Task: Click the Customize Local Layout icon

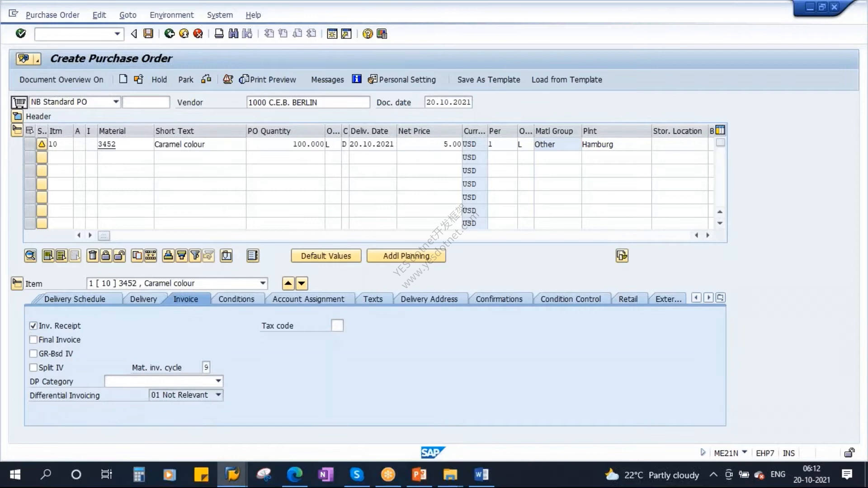Action: click(382, 33)
